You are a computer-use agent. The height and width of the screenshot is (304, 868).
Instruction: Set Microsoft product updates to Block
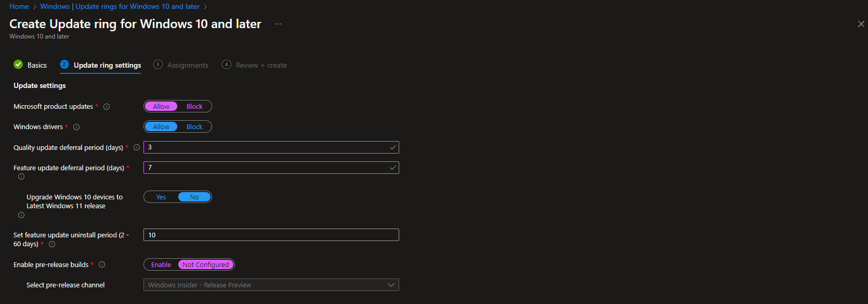click(x=194, y=106)
